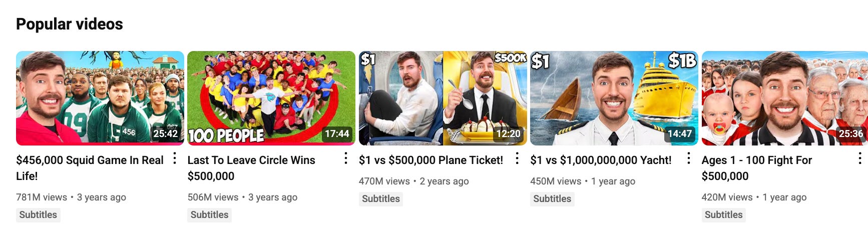Image resolution: width=868 pixels, height=228 pixels.
Task: Click title '$1 vs $500,000 Plane Ticket!'
Action: click(x=431, y=160)
